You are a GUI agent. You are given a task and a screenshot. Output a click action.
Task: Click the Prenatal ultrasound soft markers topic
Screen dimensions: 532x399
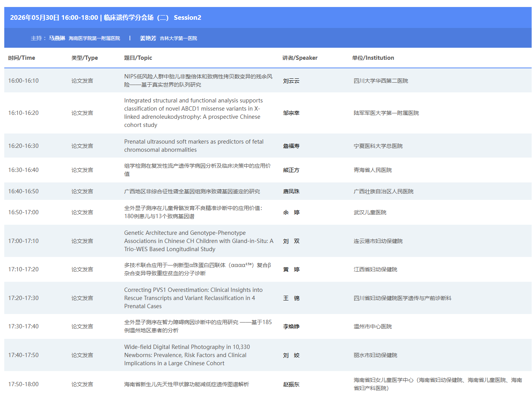tap(194, 146)
